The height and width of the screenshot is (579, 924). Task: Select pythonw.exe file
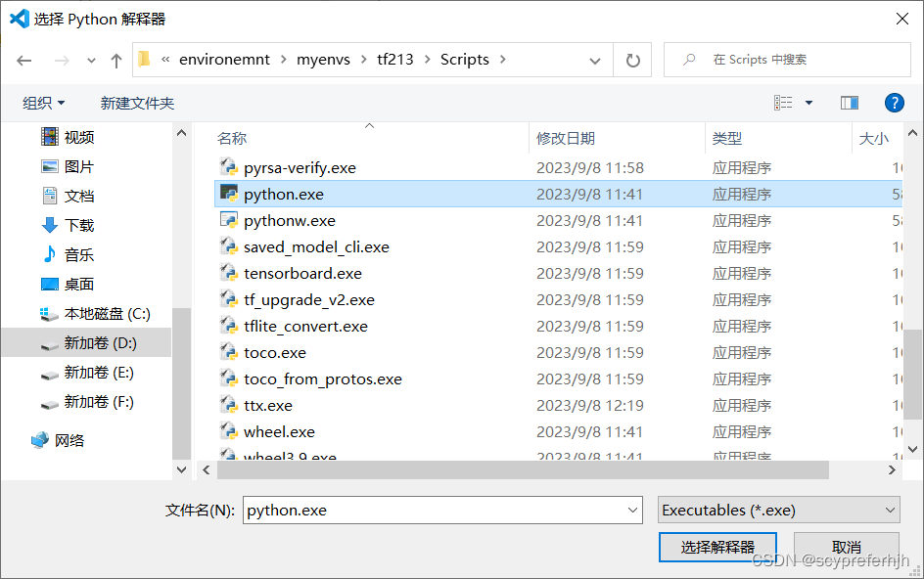click(x=290, y=220)
